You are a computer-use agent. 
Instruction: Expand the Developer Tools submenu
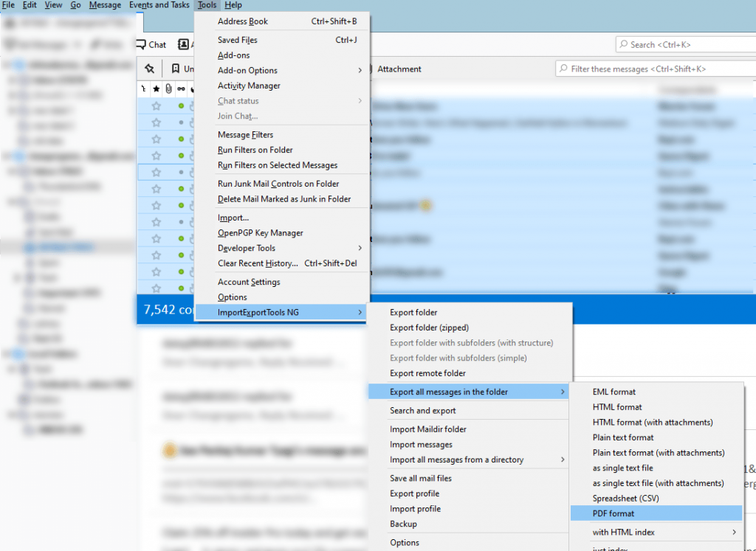coord(281,248)
